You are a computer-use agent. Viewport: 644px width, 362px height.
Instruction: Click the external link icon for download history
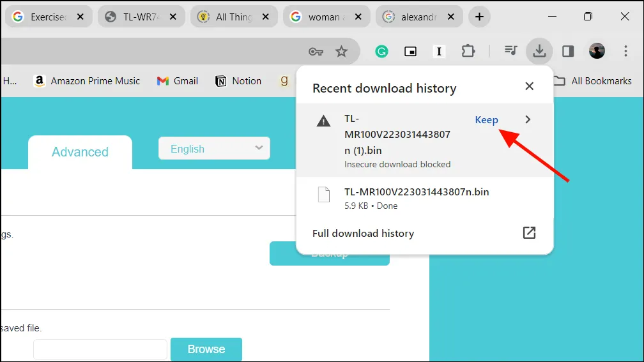529,232
